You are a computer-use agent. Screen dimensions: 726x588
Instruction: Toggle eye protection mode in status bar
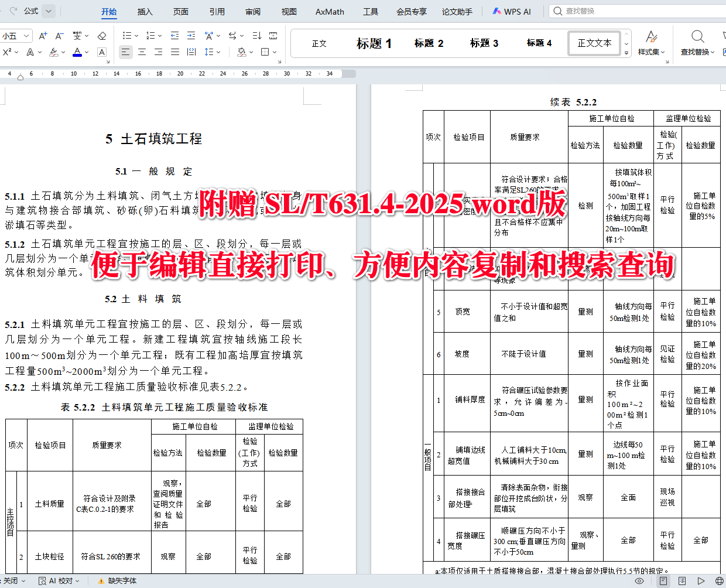pos(639,581)
